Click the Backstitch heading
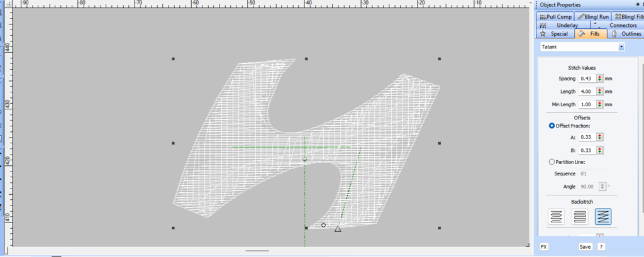644x257 pixels. 582,202
